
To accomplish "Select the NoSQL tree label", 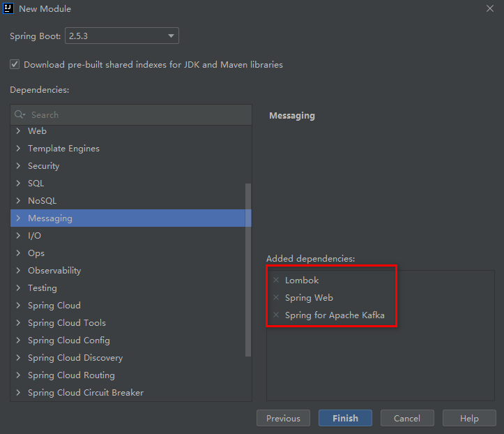I will coord(42,200).
